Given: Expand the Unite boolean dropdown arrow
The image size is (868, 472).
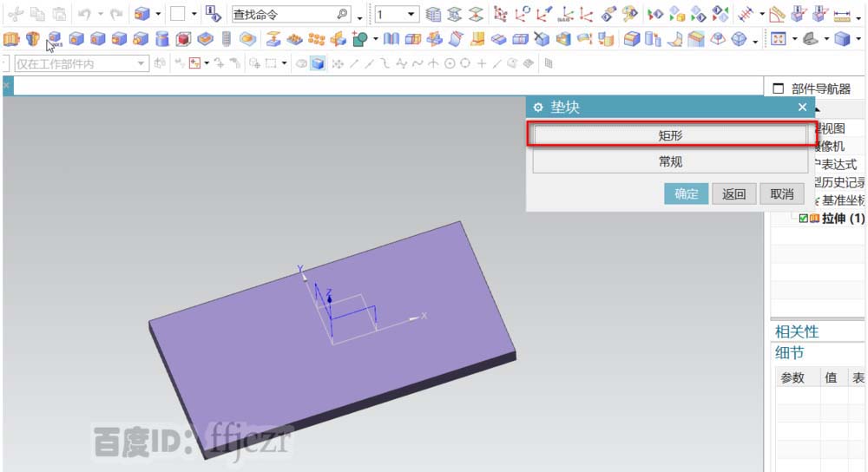Looking at the screenshot, I should pos(375,39).
